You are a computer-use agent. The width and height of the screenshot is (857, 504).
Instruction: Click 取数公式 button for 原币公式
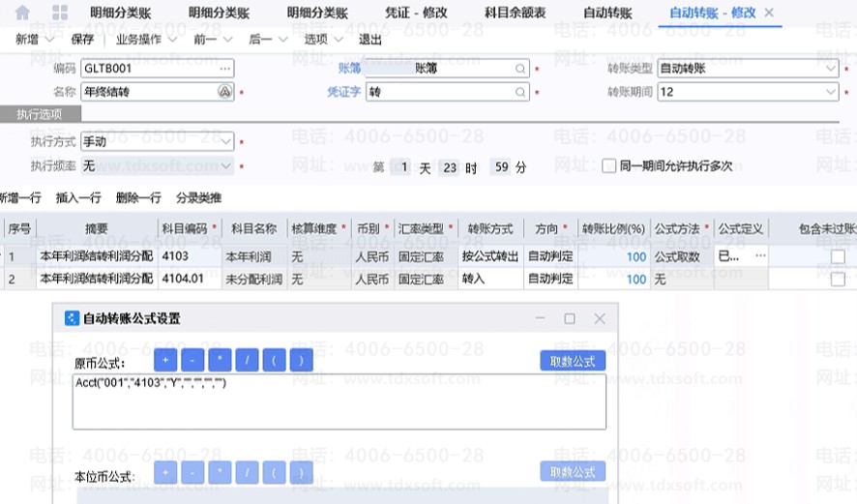[x=573, y=361]
